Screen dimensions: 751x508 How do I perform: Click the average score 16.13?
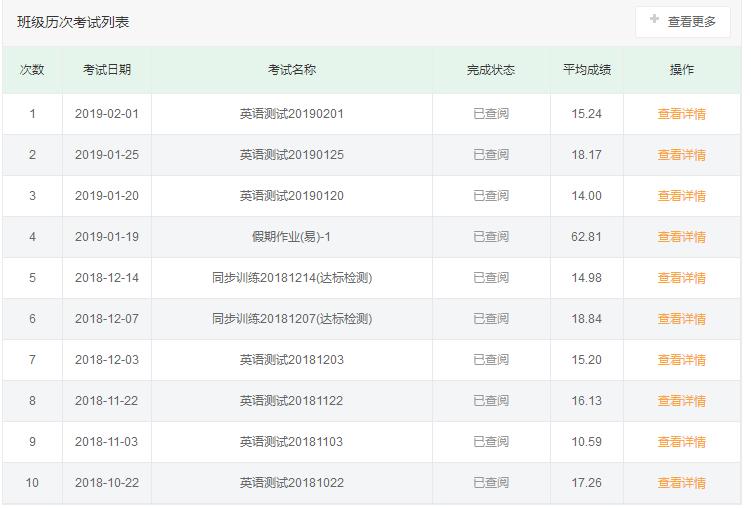tap(587, 401)
